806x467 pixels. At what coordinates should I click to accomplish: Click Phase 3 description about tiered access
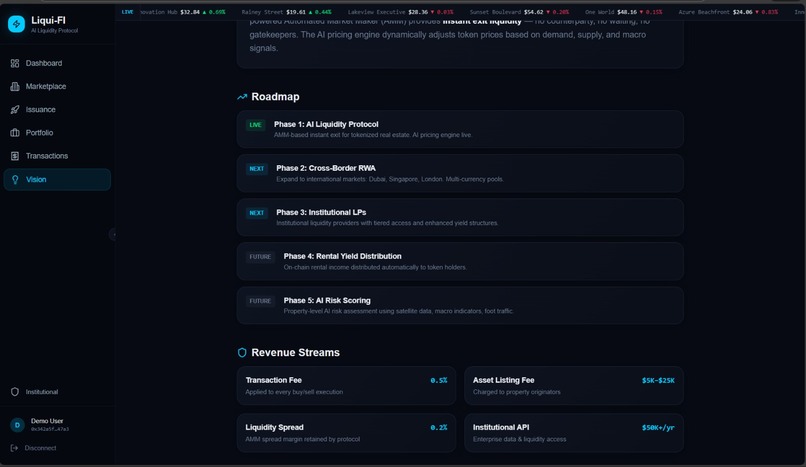[x=387, y=223]
